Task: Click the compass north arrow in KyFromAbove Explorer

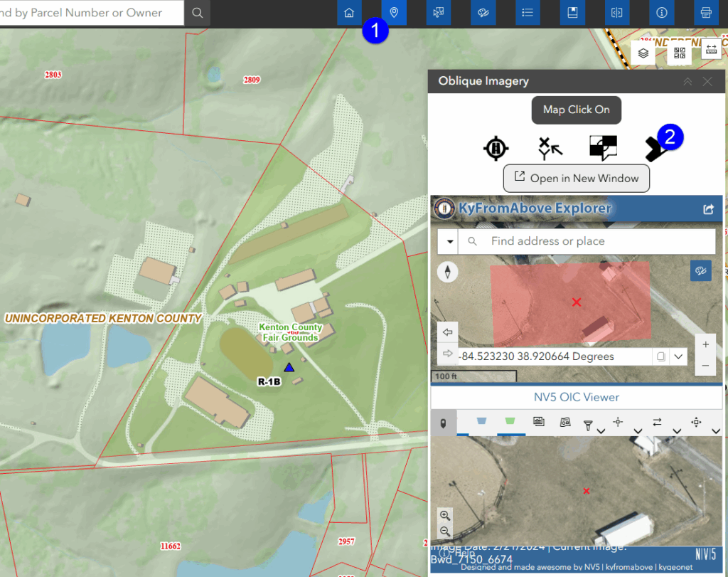Action: (x=447, y=271)
